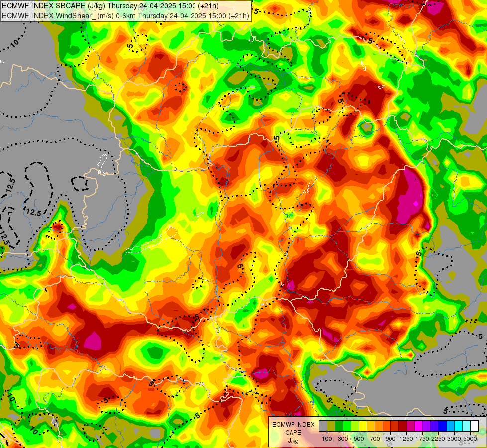
Task: Click the legend value 700
Action: 375,439
